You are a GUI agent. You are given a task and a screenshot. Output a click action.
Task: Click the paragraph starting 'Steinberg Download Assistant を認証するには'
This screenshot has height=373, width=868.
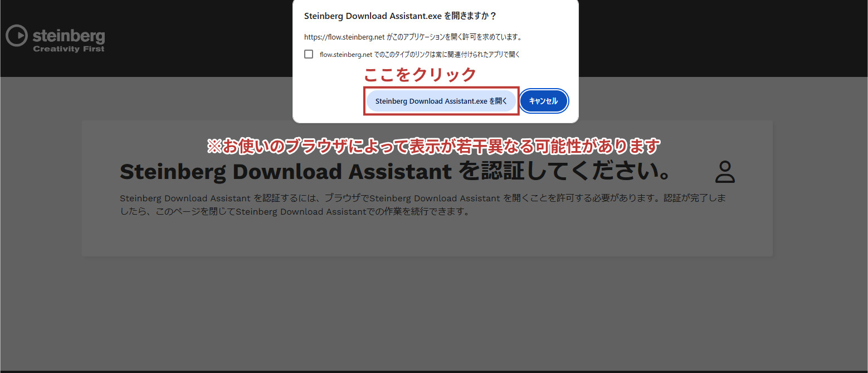423,205
